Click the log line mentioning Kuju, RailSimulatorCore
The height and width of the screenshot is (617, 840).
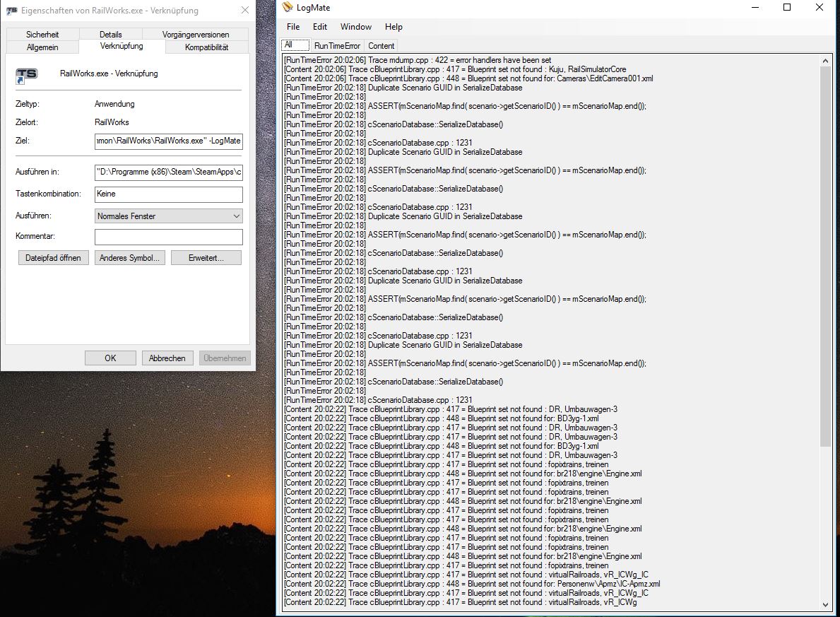[455, 69]
